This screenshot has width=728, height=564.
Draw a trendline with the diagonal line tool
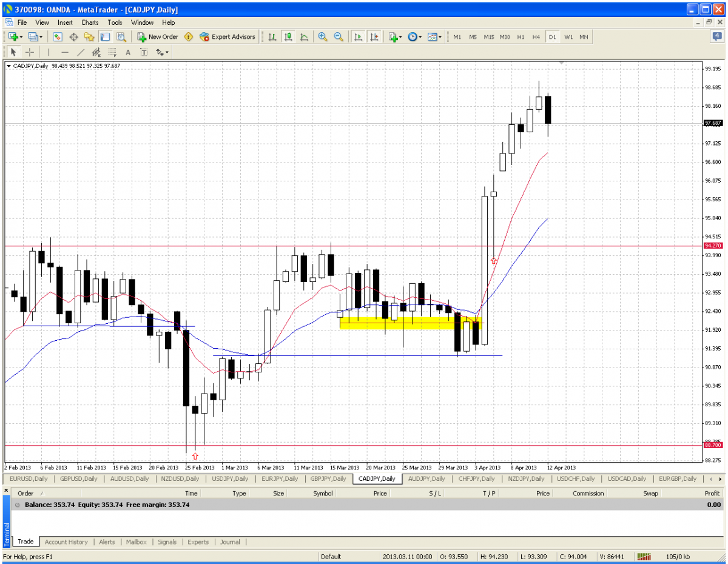(81, 52)
